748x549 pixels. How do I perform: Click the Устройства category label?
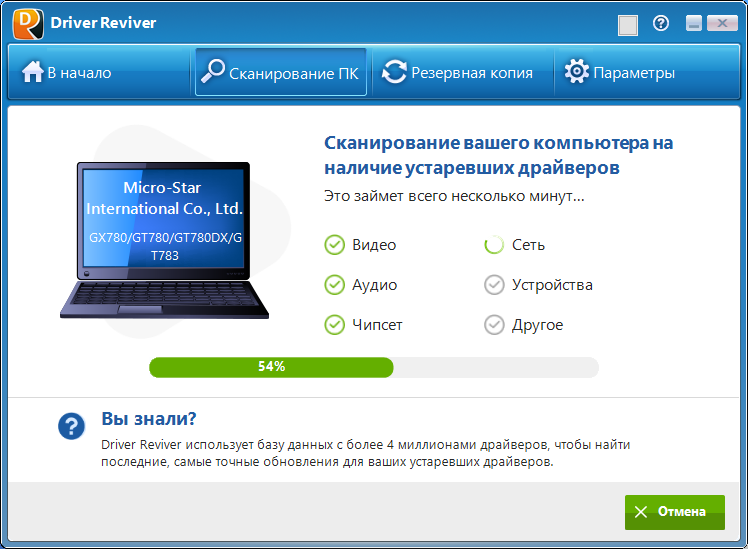pyautogui.click(x=552, y=285)
